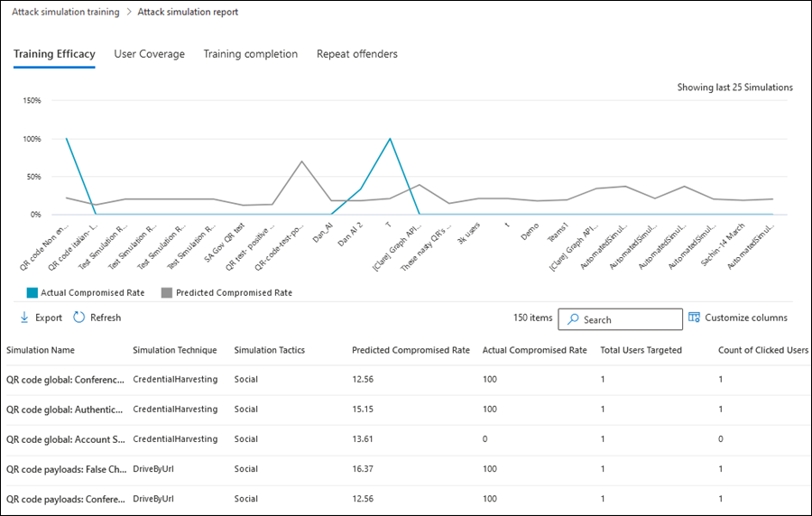Sort by Total Users Targeted column
The width and height of the screenshot is (812, 516).
click(x=641, y=350)
